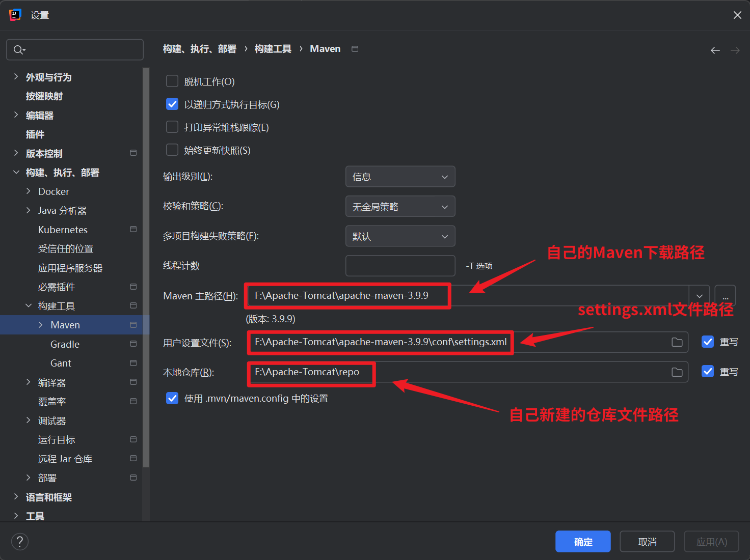Toggle print exception stack traces checkbox
This screenshot has width=750, height=560.
(172, 127)
